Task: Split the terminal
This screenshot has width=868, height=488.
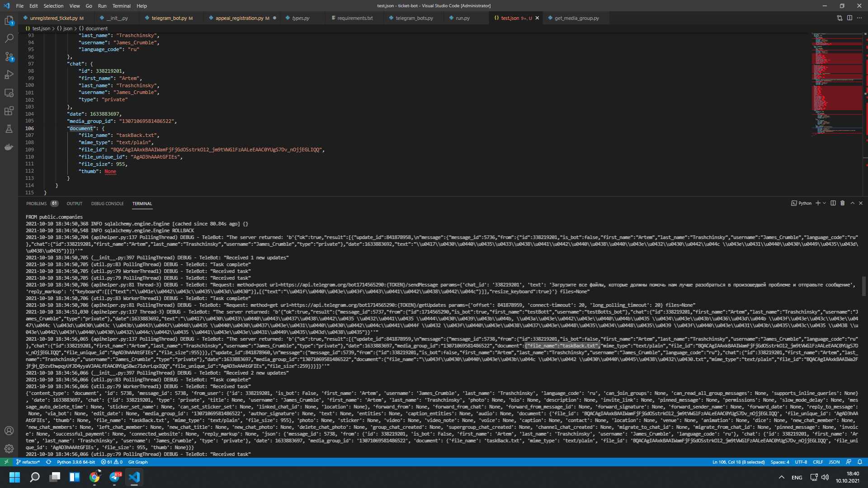Action: pyautogui.click(x=833, y=203)
